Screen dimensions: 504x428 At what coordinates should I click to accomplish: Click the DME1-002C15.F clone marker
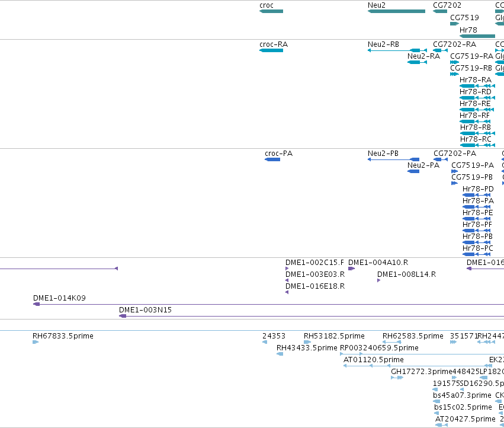287,269
